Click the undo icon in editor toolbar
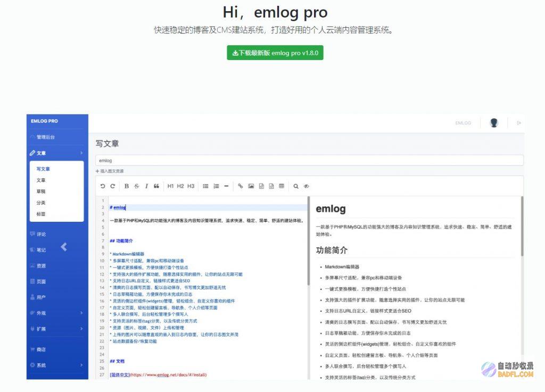Viewport: 545px width, 392px height. (103, 186)
